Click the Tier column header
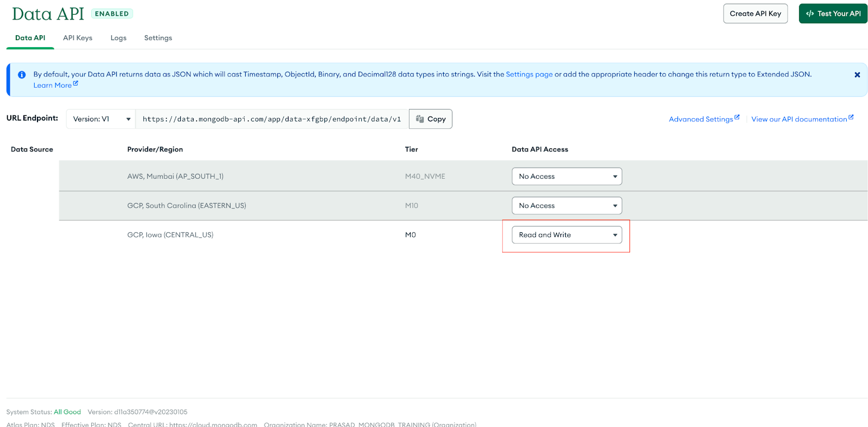This screenshot has height=427, width=868. coord(411,149)
